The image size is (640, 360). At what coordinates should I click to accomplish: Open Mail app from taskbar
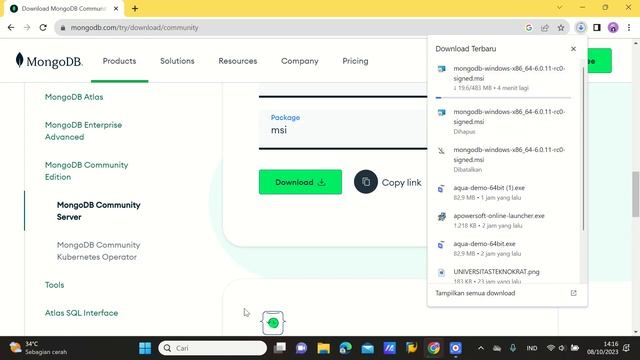coord(367,348)
